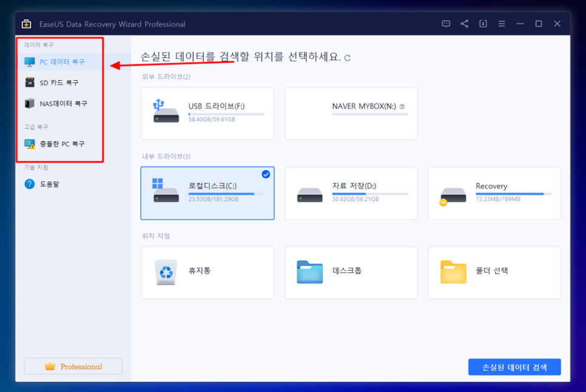Viewport: 586px width, 392px height.
Task: Choose the 데스크톱 location card
Action: pyautogui.click(x=351, y=273)
